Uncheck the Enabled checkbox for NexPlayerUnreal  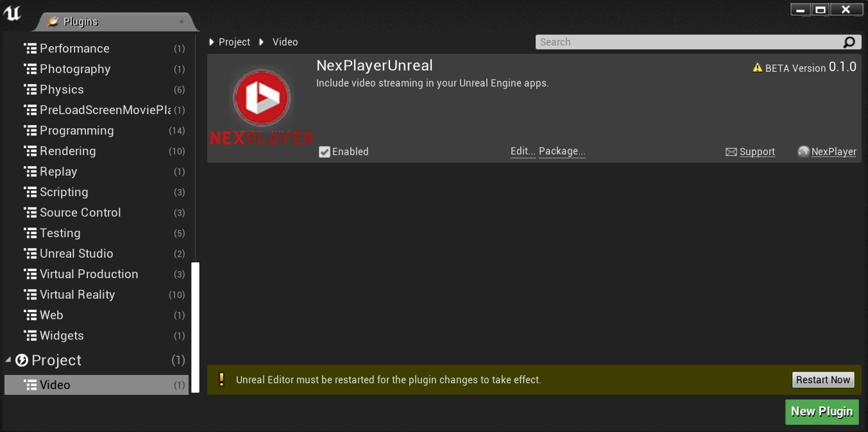pos(325,152)
